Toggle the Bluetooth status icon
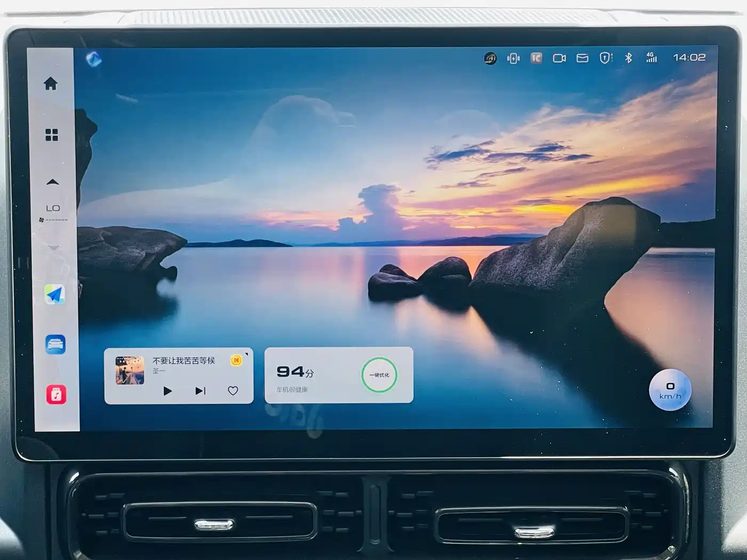 [x=629, y=58]
